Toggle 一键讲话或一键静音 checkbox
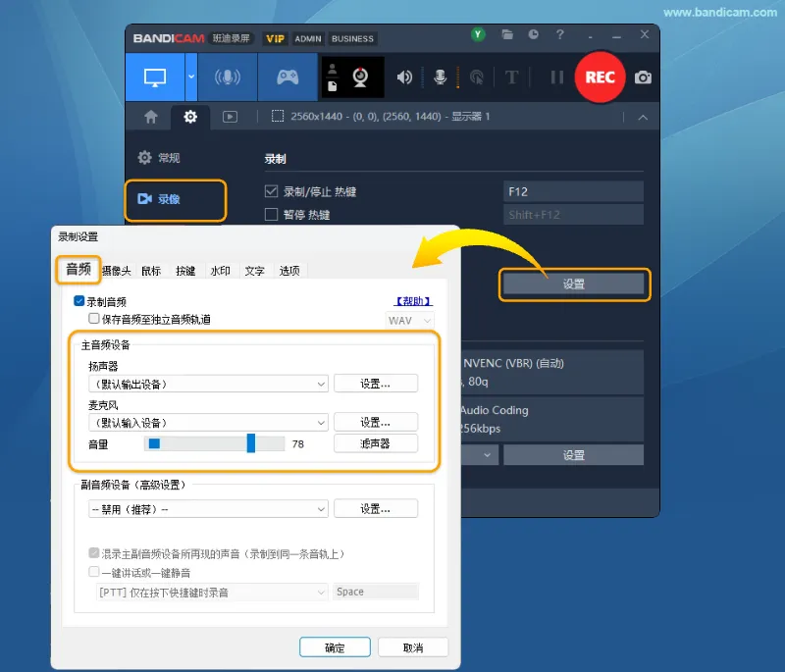 point(93,571)
